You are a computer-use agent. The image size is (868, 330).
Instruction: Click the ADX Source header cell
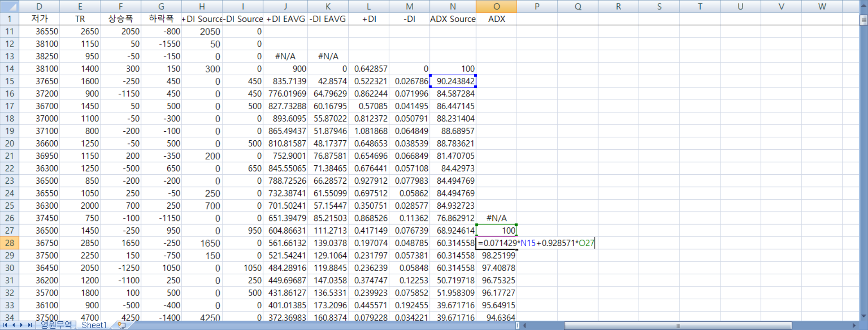(x=453, y=19)
